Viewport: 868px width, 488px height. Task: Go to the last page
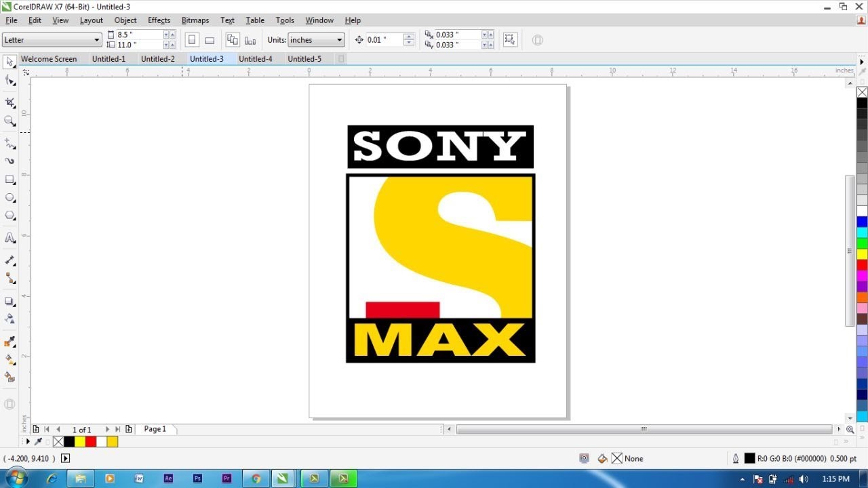(118, 429)
